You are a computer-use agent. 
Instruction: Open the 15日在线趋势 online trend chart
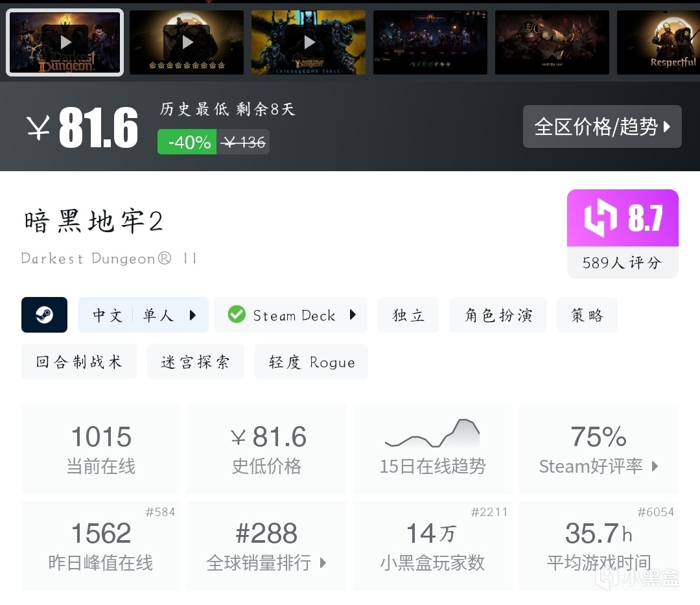click(x=432, y=449)
